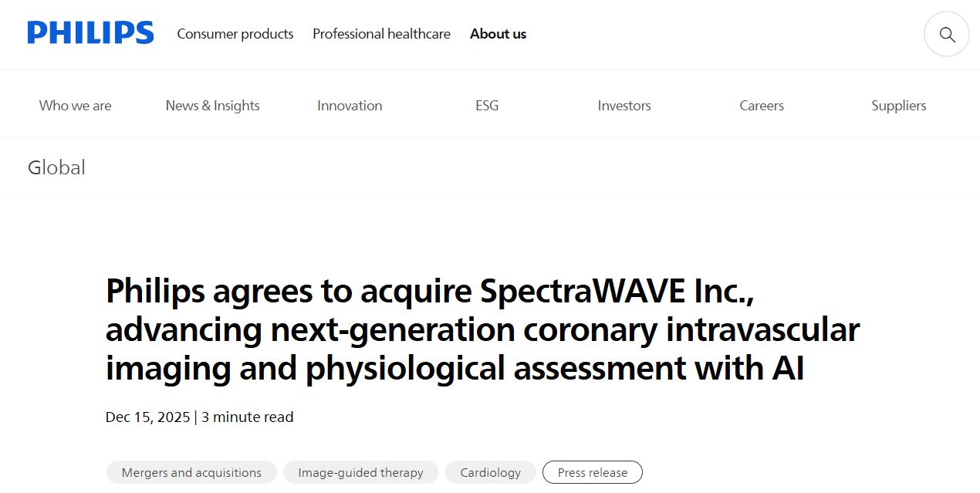Click the Dec 15, 2025 publication date
The width and height of the screenshot is (980, 493).
tap(147, 417)
